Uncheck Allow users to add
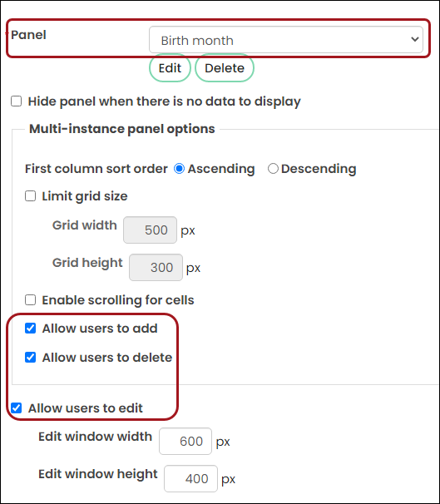 point(30,329)
